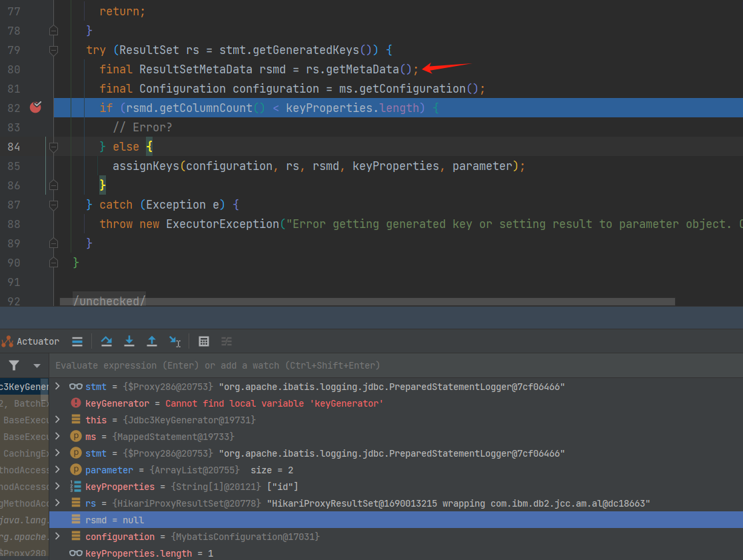The height and width of the screenshot is (560, 743).
Task: Click the Trace Current Stream Chain icon
Action: [x=227, y=341]
